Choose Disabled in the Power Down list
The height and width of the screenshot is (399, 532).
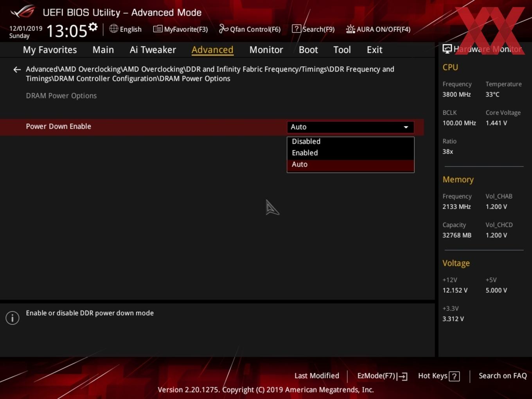click(x=350, y=142)
